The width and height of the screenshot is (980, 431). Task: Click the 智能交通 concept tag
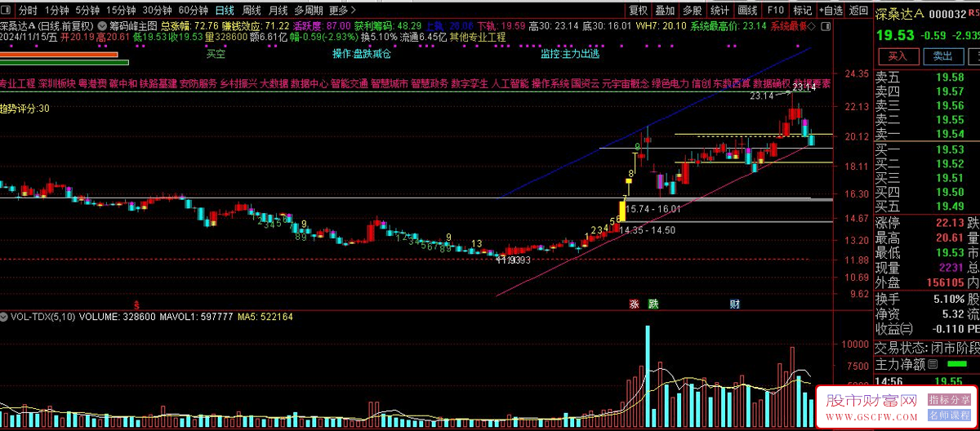click(x=349, y=83)
